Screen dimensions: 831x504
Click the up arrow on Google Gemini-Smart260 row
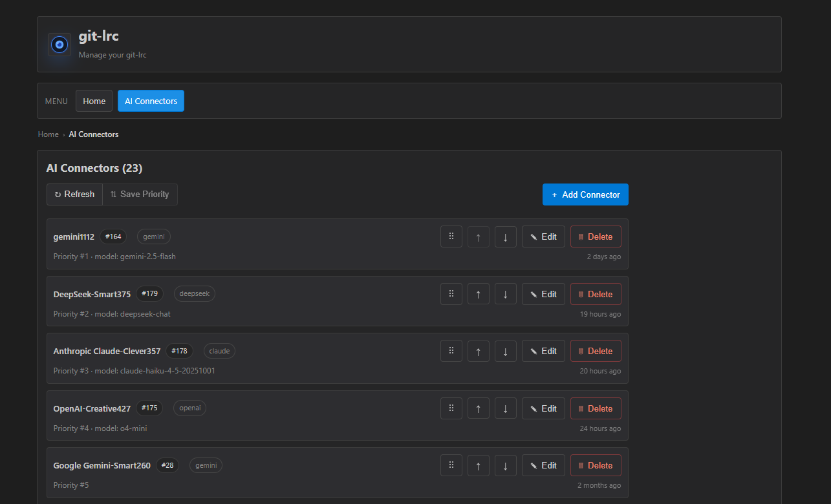(478, 465)
